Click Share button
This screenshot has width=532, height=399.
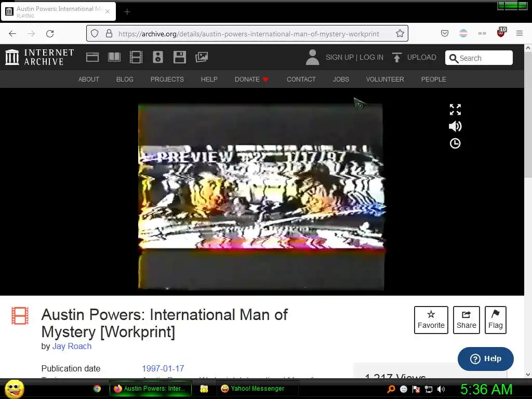[467, 320]
